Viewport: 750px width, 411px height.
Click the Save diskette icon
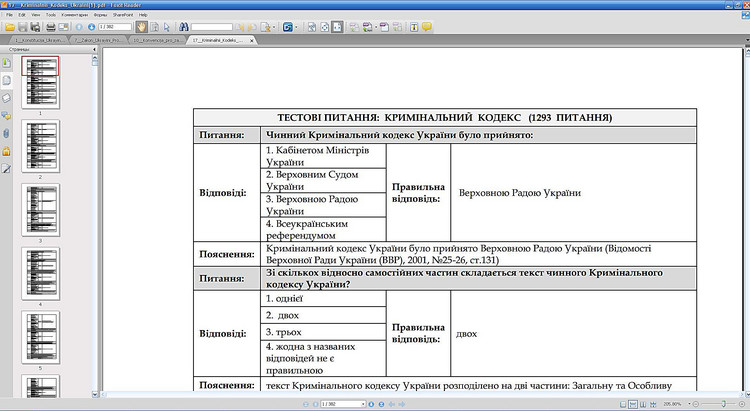(x=22, y=27)
